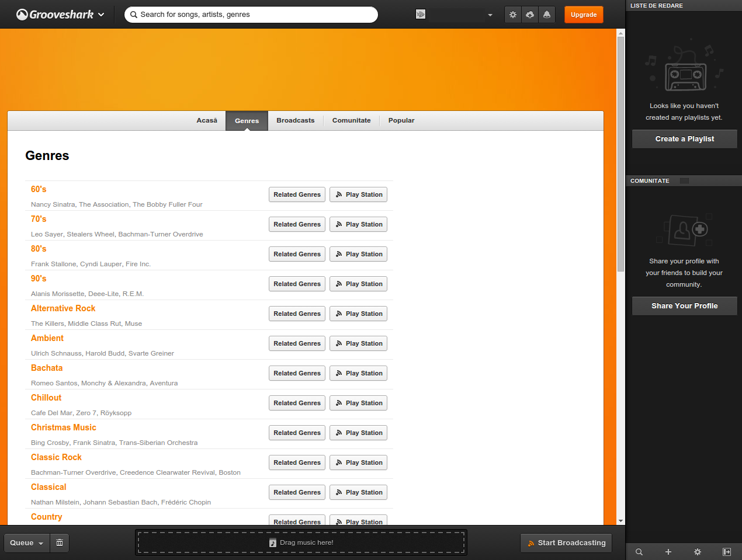The width and height of the screenshot is (742, 560).
Task: Click the sidebar search magnifier icon
Action: (x=639, y=552)
